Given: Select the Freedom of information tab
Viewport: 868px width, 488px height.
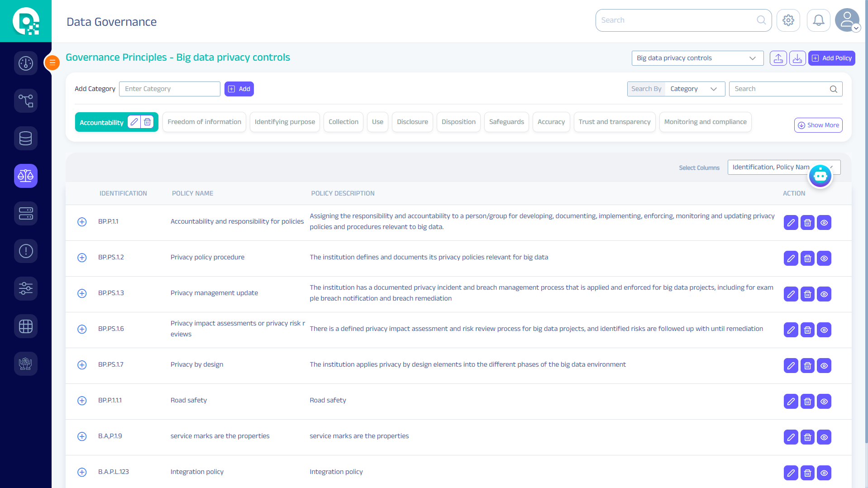Looking at the screenshot, I should 204,122.
